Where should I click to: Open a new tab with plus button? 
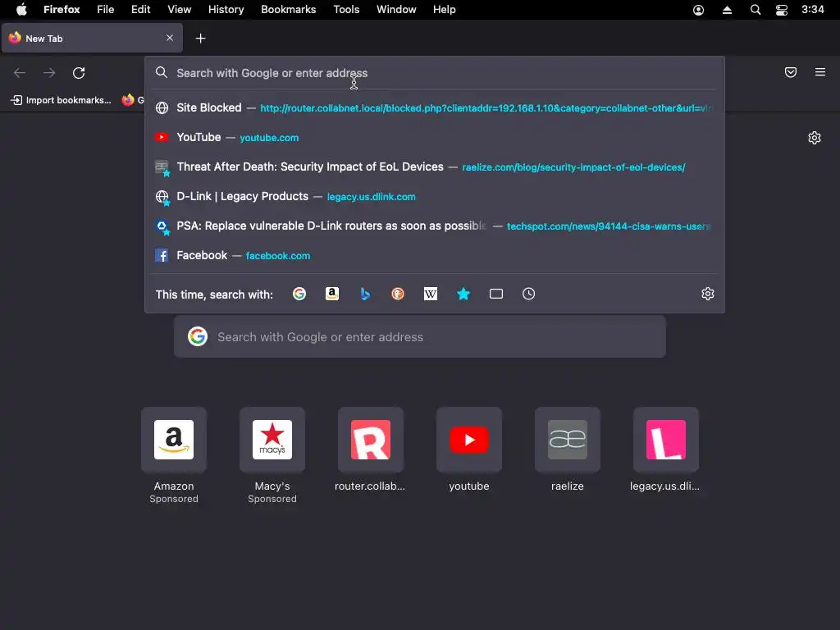(200, 38)
